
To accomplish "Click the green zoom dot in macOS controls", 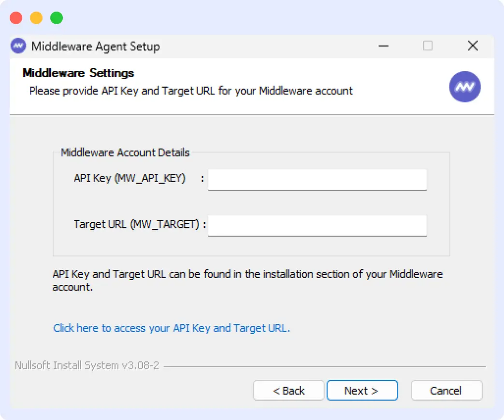I will click(x=56, y=17).
